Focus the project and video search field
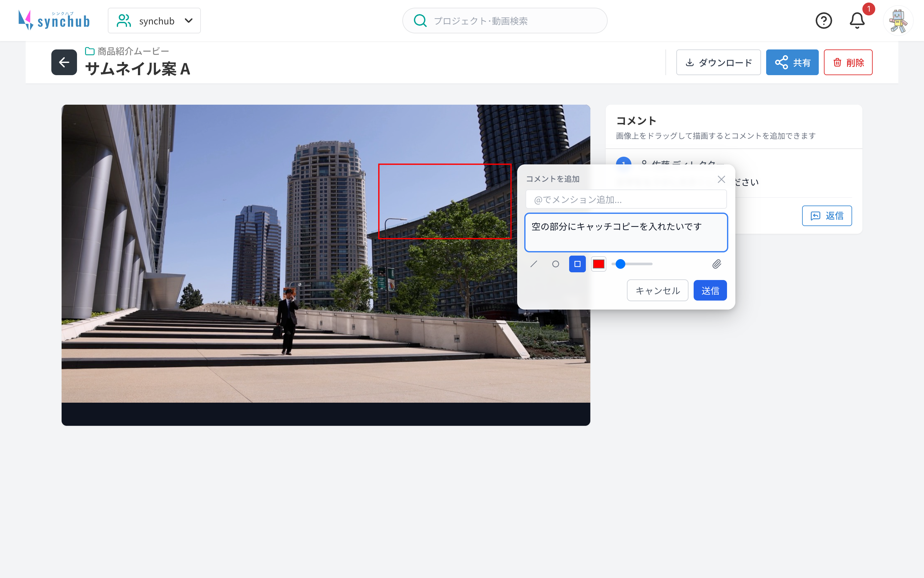This screenshot has width=924, height=578. [x=504, y=21]
